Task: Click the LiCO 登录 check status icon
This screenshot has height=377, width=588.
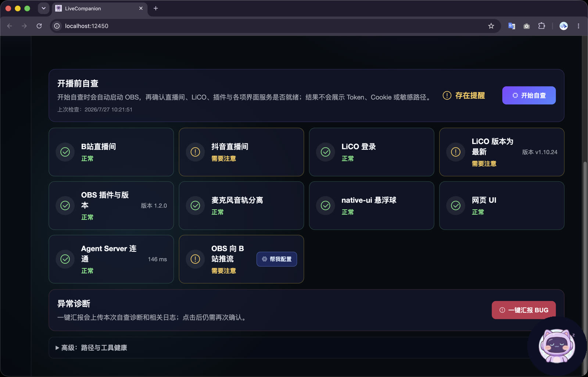Action: click(326, 152)
